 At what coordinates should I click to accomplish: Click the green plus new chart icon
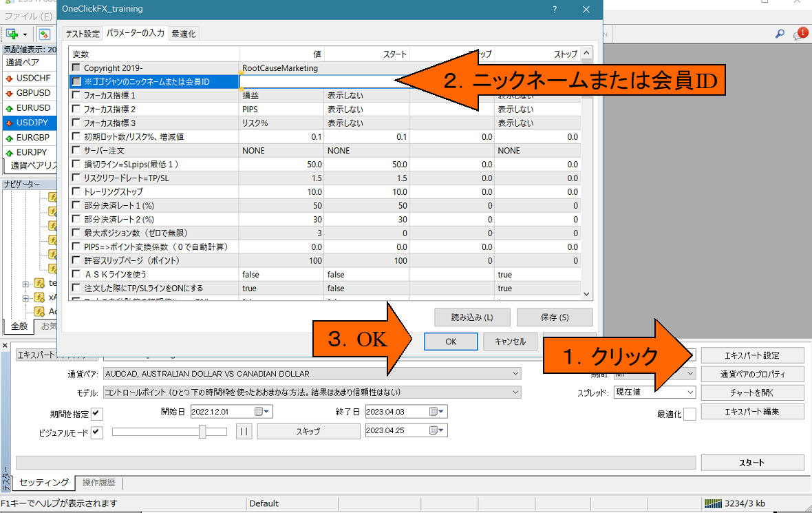[x=12, y=34]
